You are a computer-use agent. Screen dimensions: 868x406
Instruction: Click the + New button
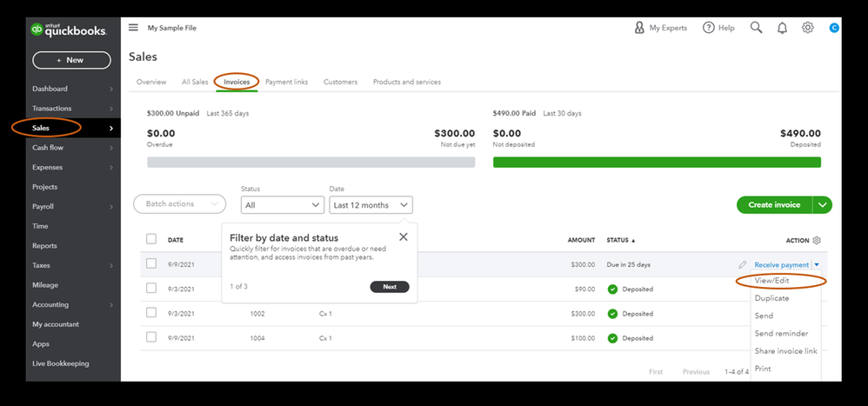coord(71,60)
